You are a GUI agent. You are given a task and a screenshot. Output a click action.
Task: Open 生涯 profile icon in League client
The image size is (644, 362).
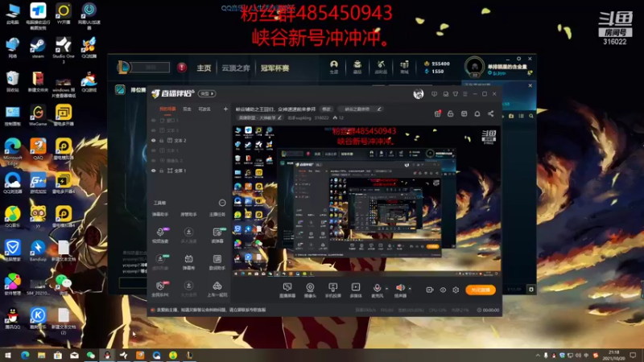click(334, 67)
